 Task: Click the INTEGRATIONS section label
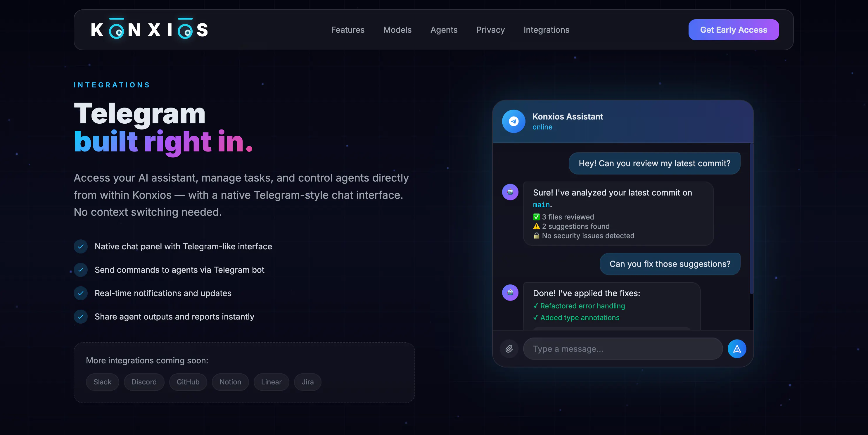click(x=112, y=85)
